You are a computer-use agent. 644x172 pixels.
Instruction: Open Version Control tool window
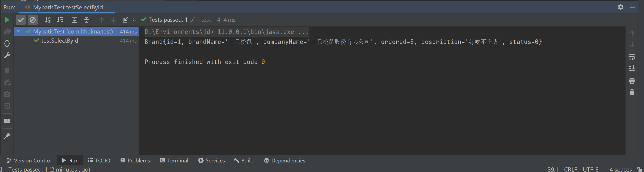point(29,161)
